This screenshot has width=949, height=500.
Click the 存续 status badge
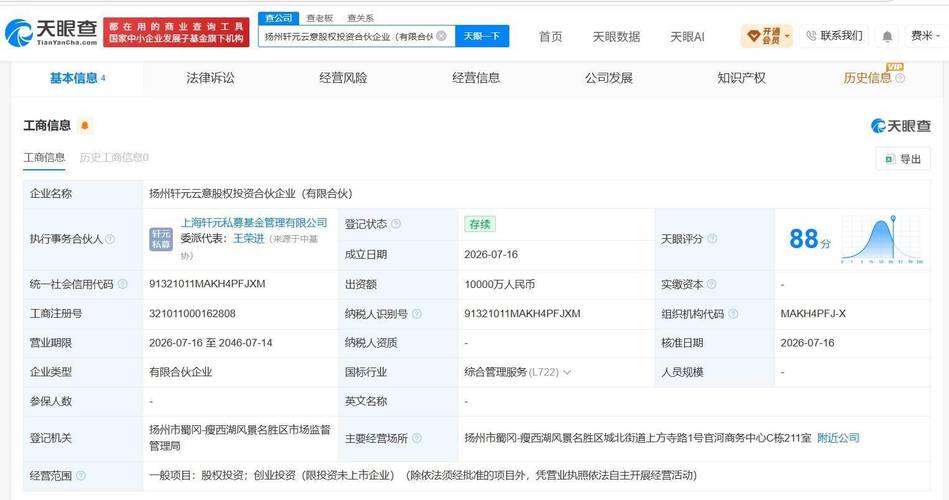(480, 224)
